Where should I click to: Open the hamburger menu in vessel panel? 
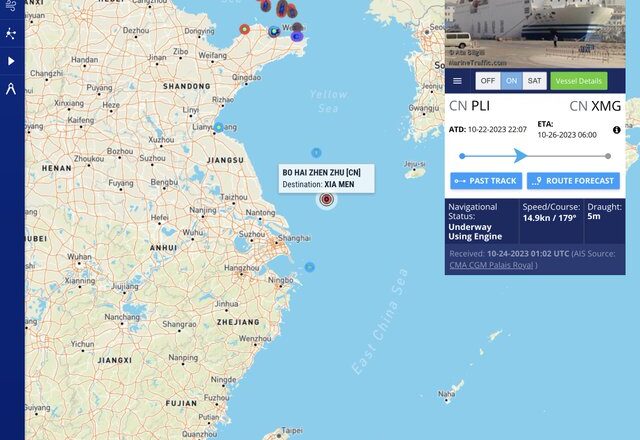[x=457, y=81]
